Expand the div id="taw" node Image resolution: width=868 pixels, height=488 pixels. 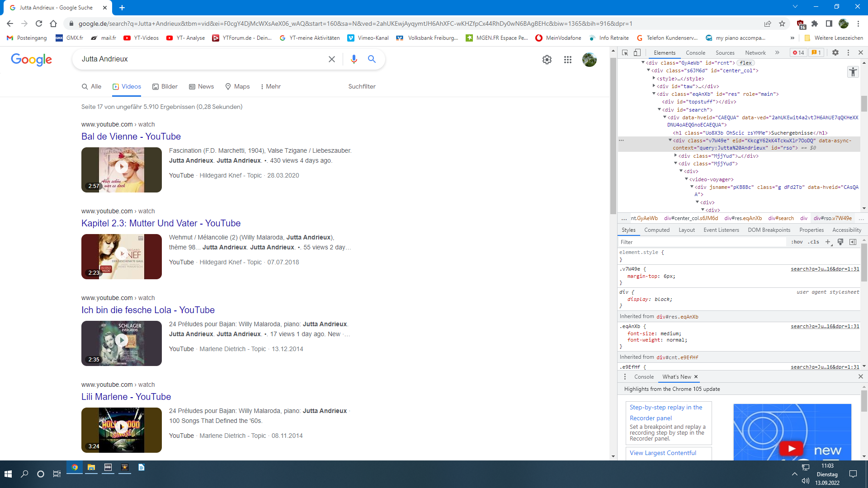(x=654, y=86)
